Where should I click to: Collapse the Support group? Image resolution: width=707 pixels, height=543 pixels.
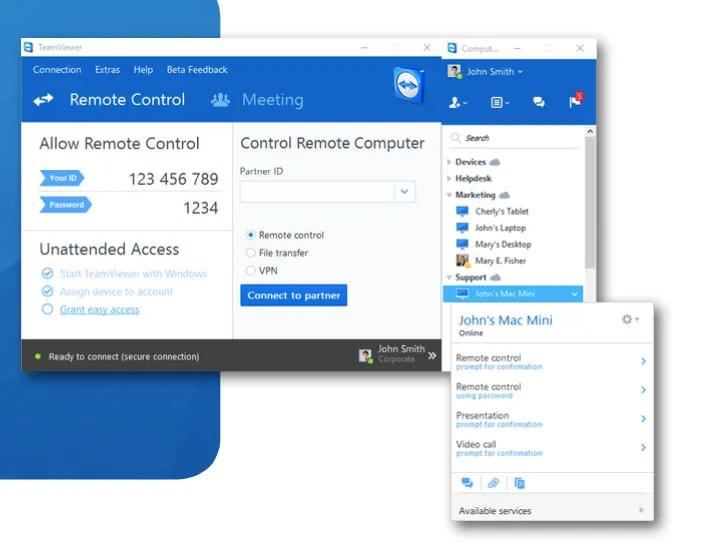[x=449, y=277]
